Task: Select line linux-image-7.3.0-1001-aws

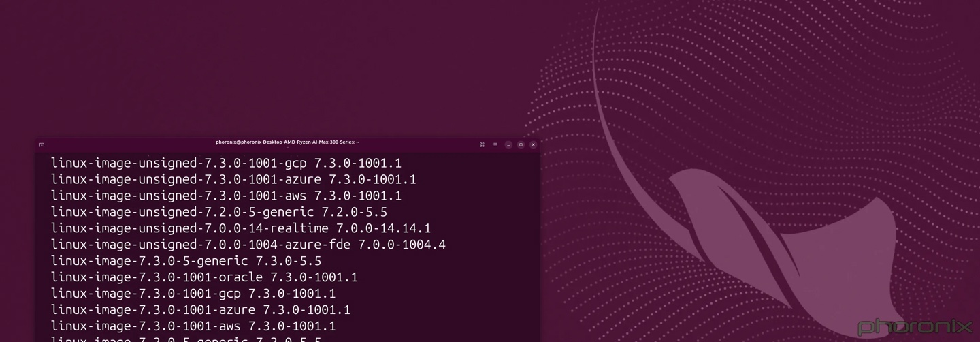Action: [x=193, y=326]
